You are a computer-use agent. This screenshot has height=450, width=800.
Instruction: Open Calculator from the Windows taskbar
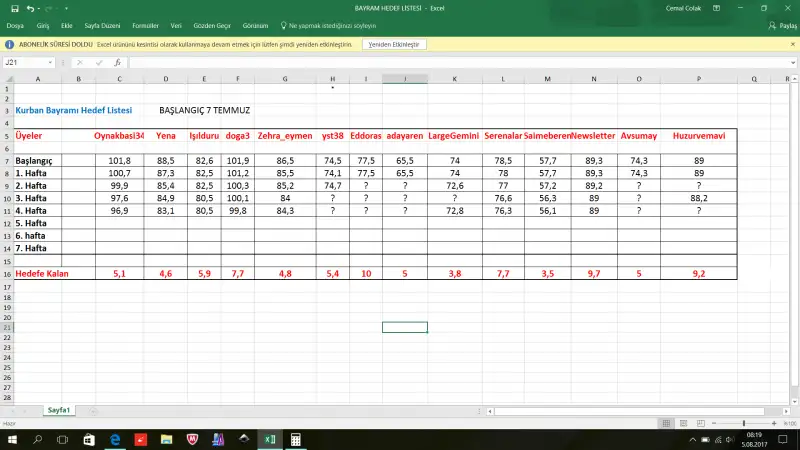point(296,439)
